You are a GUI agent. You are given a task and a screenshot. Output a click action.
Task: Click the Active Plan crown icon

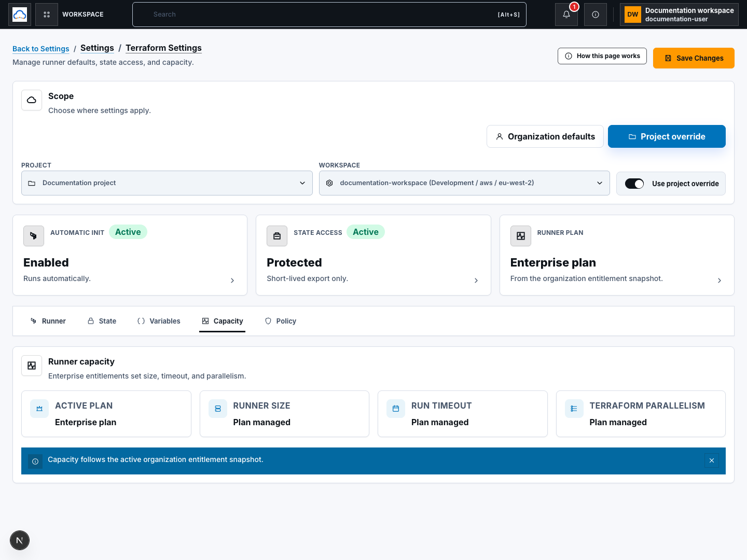[x=39, y=409]
